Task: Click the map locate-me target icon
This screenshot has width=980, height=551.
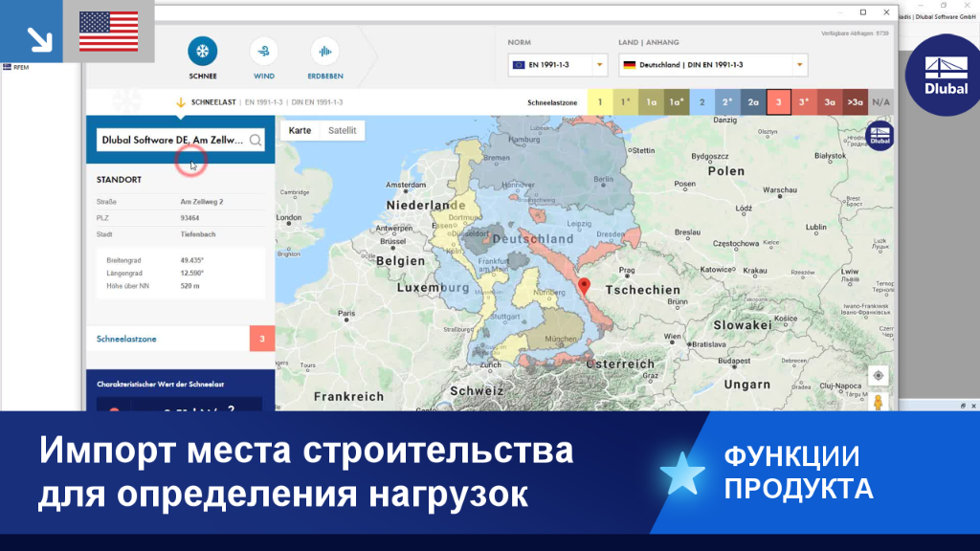Action: click(x=879, y=375)
